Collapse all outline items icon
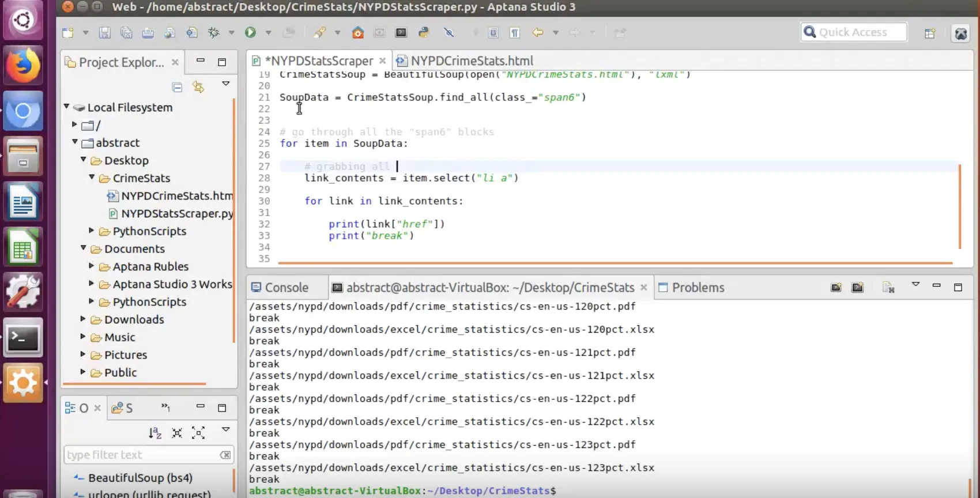 pyautogui.click(x=177, y=433)
